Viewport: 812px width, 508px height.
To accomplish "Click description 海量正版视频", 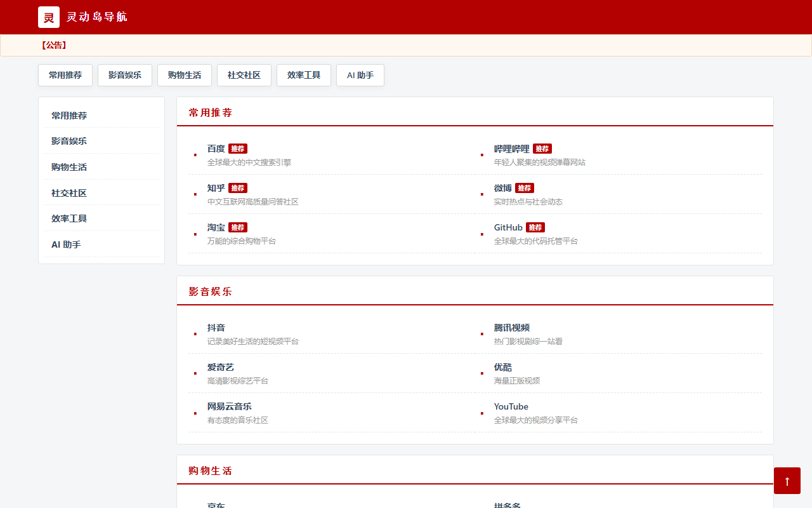I will [x=517, y=381].
